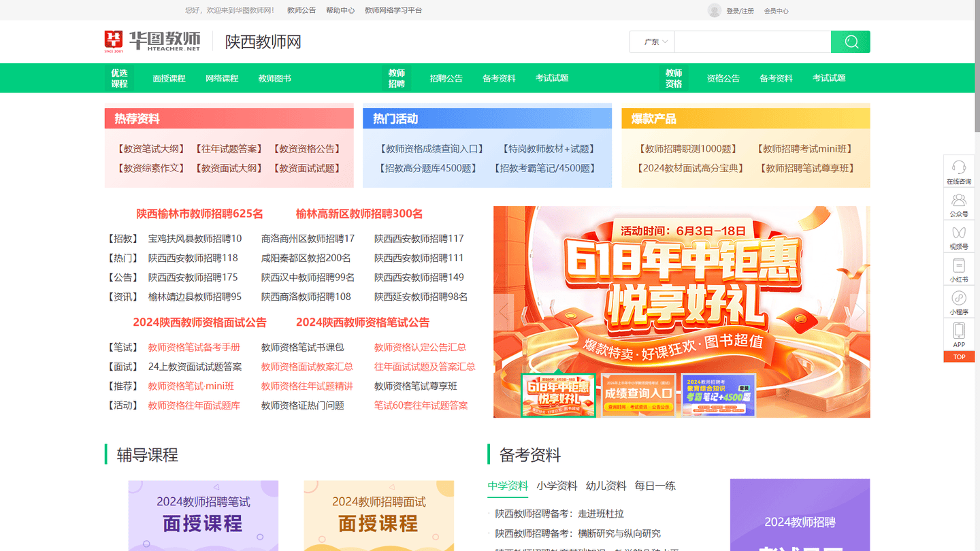This screenshot has height=551, width=980.
Task: Open 备考资料 under 教师招聘 nav
Action: click(x=499, y=78)
